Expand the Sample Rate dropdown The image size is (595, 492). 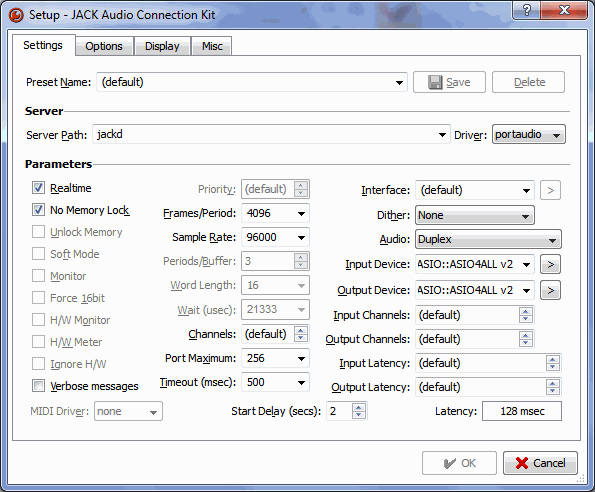point(275,237)
